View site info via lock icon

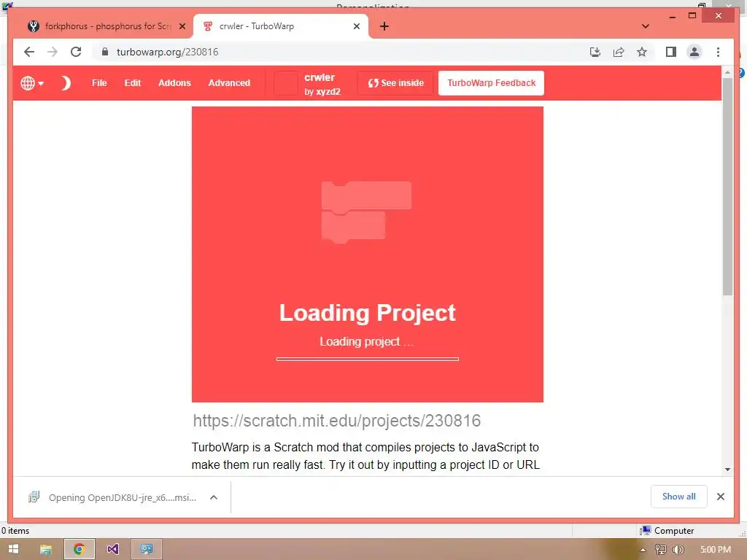[105, 52]
